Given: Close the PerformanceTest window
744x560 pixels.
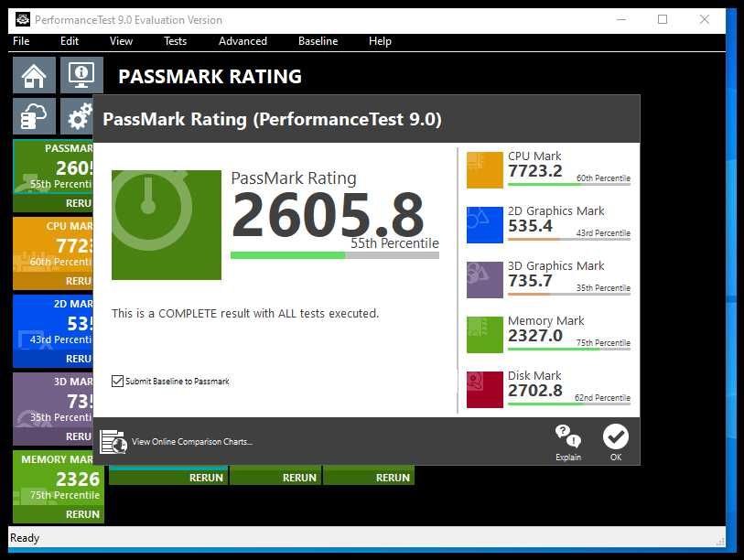Looking at the screenshot, I should (x=704, y=19).
